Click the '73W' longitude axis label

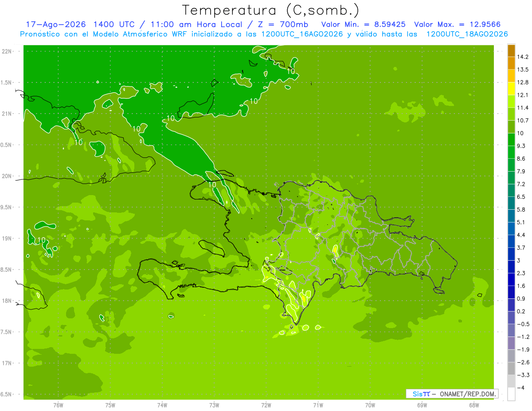[214, 405]
